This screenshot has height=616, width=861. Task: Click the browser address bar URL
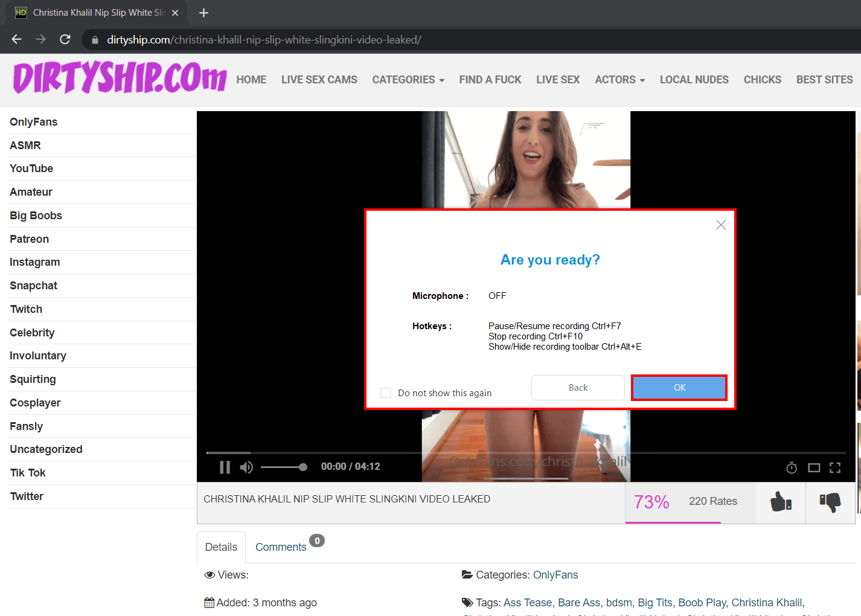point(264,40)
